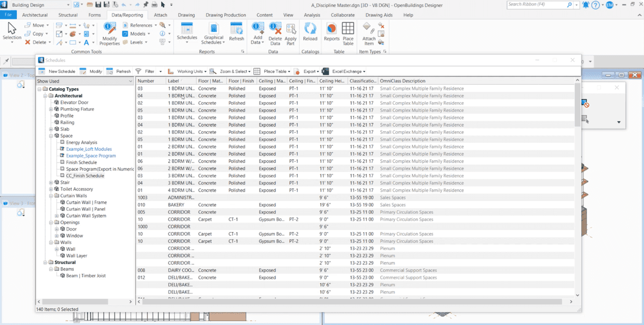The width and height of the screenshot is (644, 325).
Task: Click the Reload catalogs icon
Action: [310, 31]
